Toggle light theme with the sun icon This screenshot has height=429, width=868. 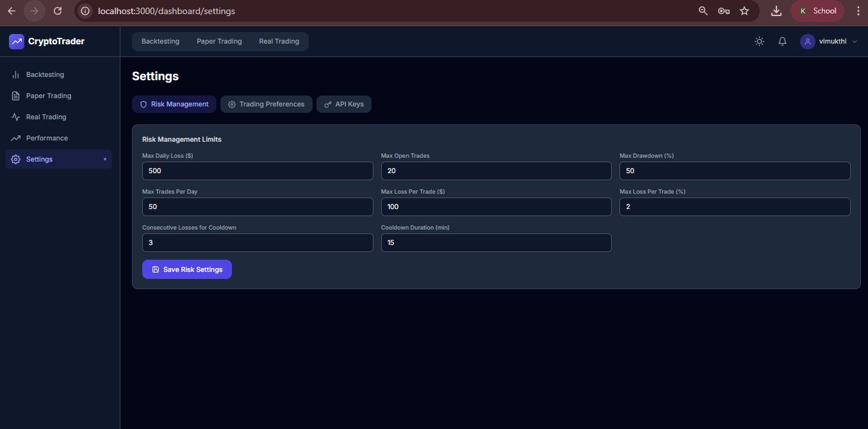click(759, 42)
